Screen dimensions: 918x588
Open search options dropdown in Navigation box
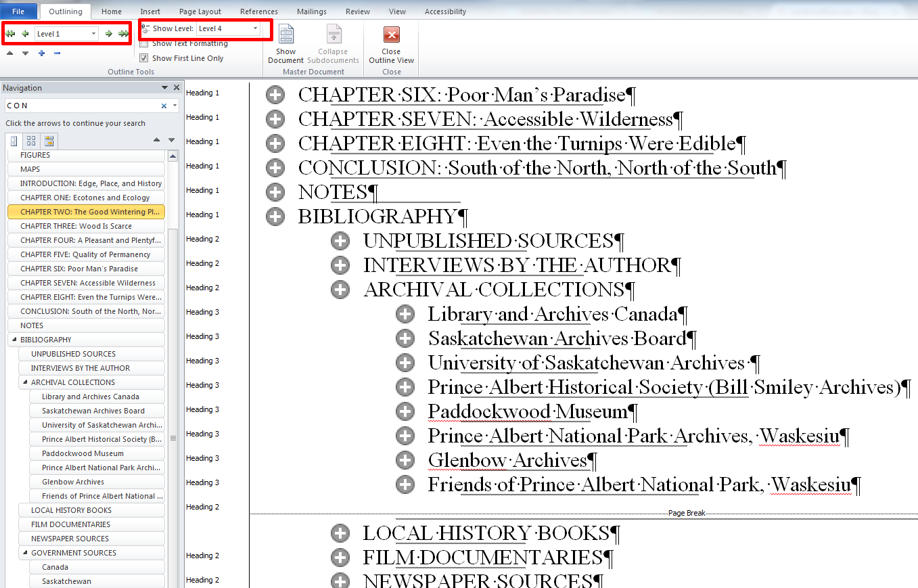175,106
